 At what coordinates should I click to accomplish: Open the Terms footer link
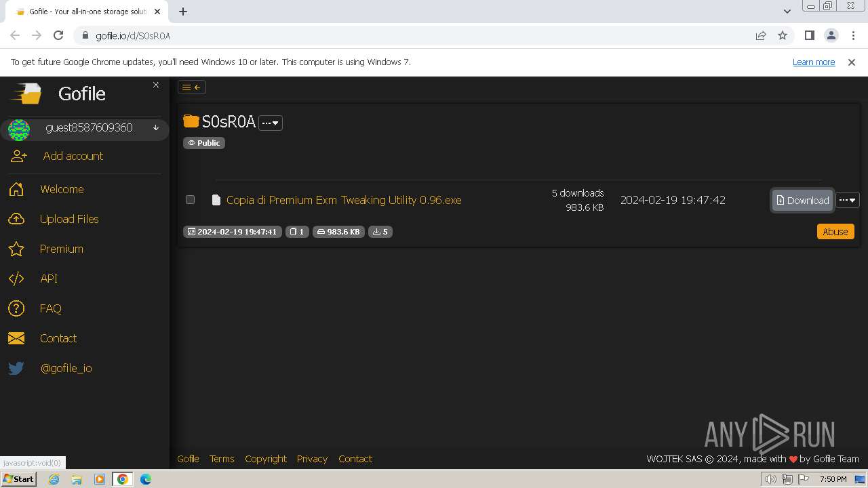pos(222,459)
